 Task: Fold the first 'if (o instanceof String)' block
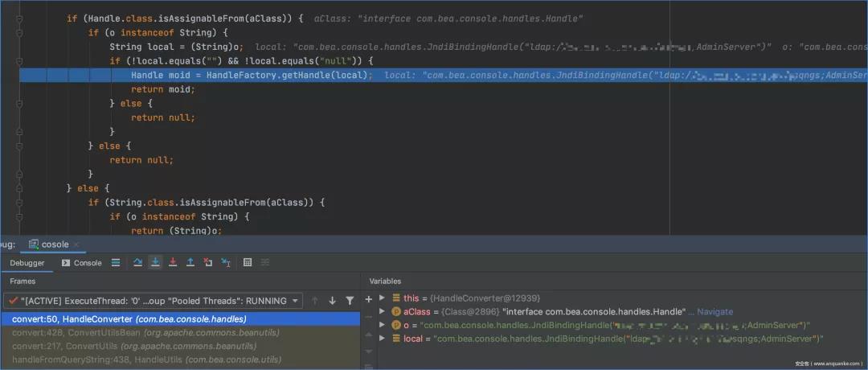coord(19,33)
